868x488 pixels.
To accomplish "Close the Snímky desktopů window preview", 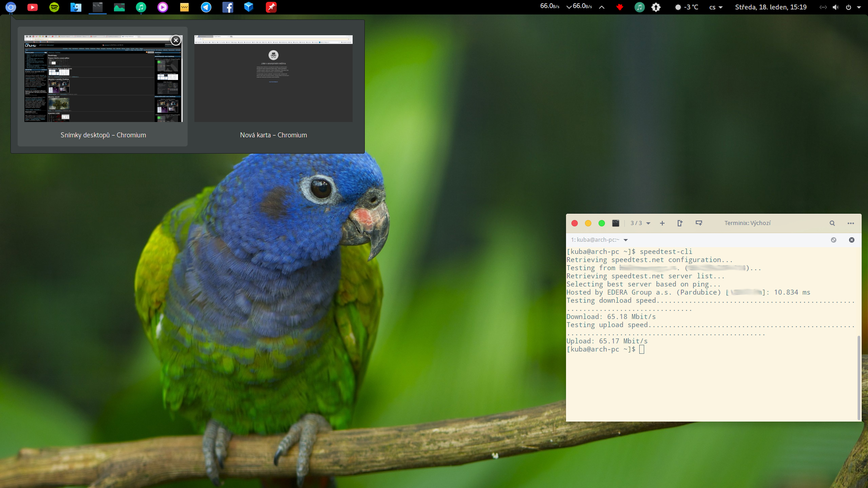I will click(x=176, y=40).
